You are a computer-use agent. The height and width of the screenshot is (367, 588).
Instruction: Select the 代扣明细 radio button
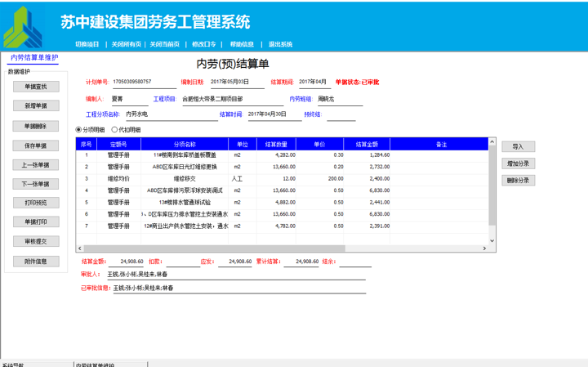pyautogui.click(x=114, y=129)
